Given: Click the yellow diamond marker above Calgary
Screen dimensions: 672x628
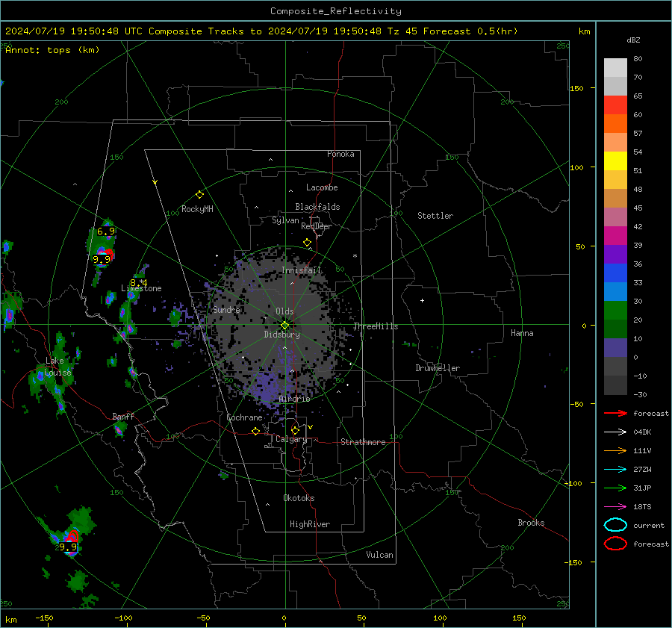Looking at the screenshot, I should [x=295, y=430].
